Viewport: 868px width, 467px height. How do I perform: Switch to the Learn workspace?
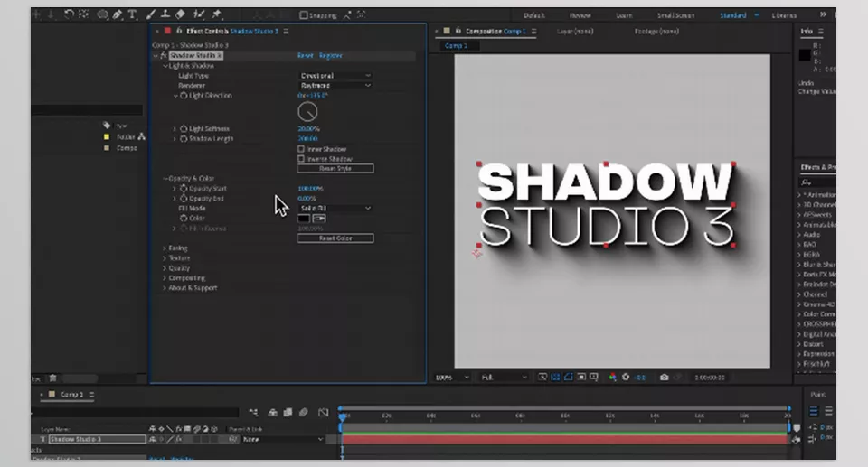pyautogui.click(x=624, y=15)
